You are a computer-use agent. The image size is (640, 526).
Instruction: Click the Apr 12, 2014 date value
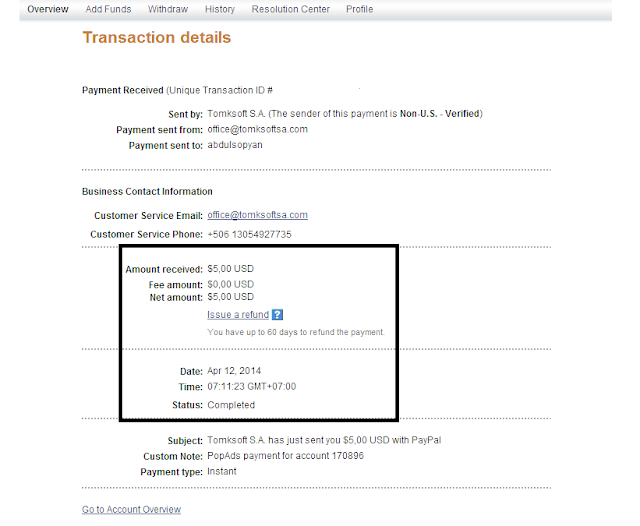coord(234,371)
